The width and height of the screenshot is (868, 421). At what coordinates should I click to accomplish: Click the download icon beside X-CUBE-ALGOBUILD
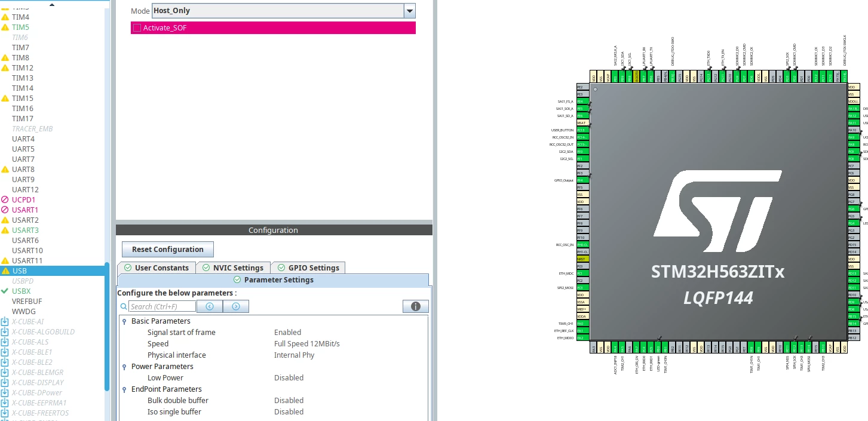[5, 332]
